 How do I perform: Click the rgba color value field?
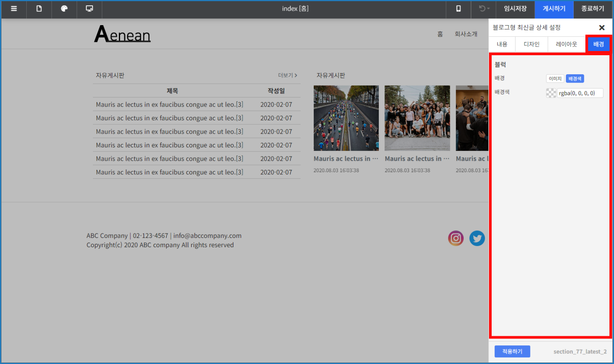(x=580, y=93)
